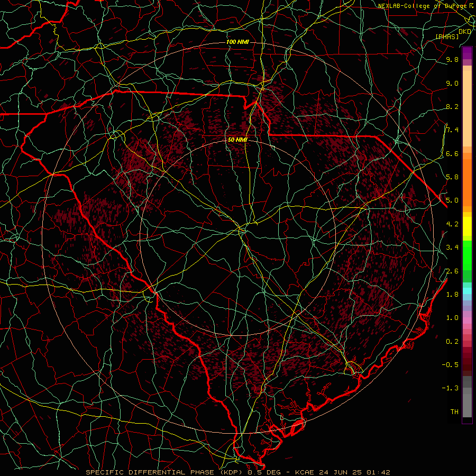Click the 7.4 legend value
Image resolution: width=476 pixels, height=476 pixels.
pyautogui.click(x=452, y=130)
